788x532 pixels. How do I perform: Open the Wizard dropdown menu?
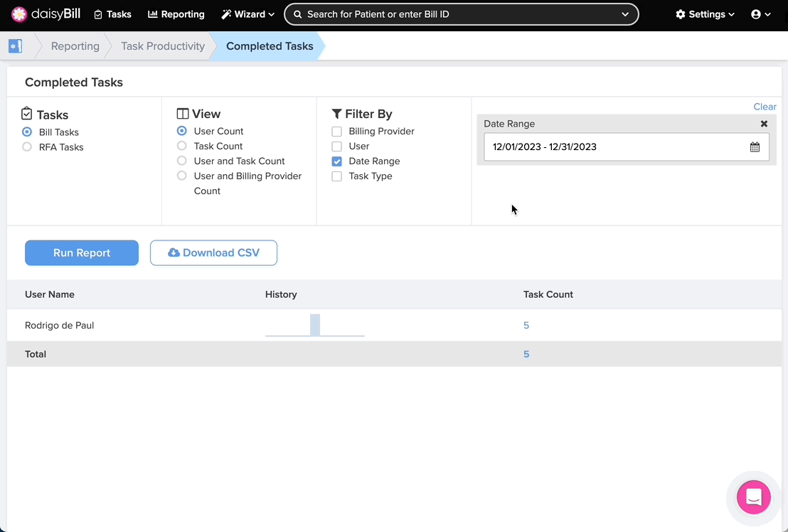247,14
